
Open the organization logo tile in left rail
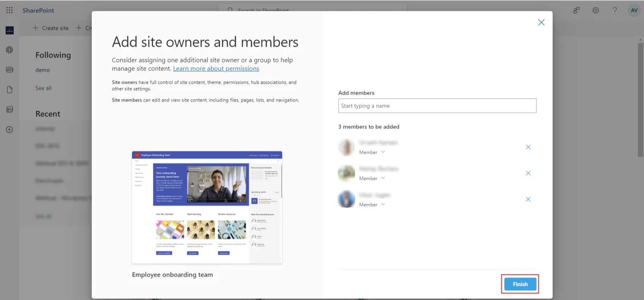(10, 30)
